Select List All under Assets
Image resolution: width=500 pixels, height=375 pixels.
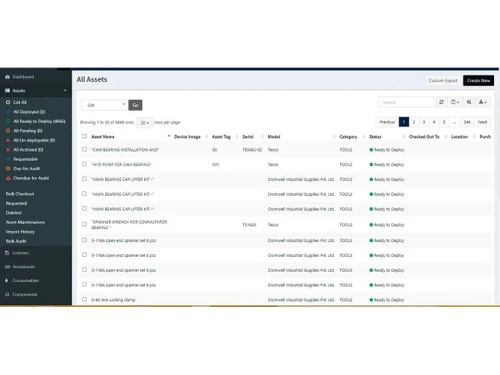pos(20,102)
